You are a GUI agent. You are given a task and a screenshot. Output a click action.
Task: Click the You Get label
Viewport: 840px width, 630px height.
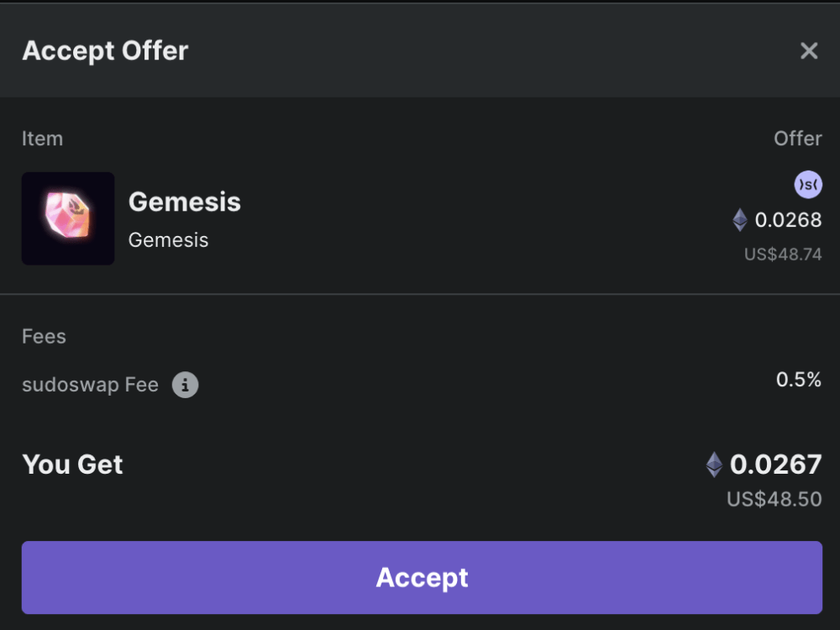pos(73,465)
